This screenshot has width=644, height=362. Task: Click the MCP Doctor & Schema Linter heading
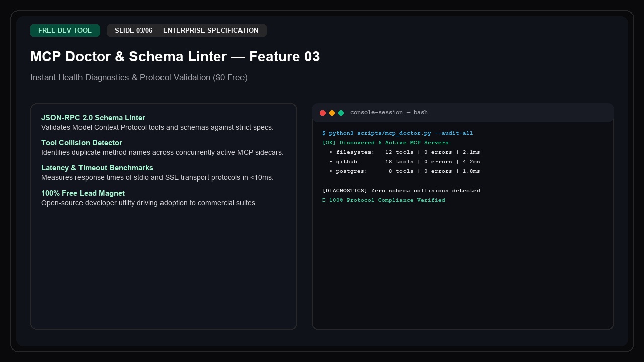pyautogui.click(x=175, y=56)
